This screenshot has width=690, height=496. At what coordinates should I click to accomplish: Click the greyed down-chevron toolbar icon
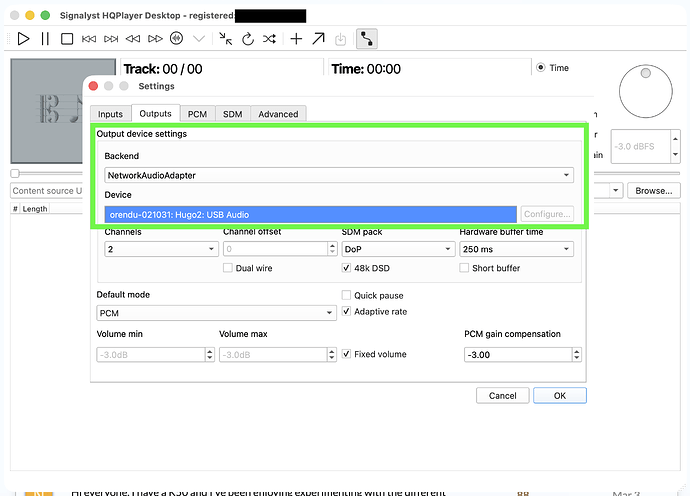pyautogui.click(x=199, y=39)
